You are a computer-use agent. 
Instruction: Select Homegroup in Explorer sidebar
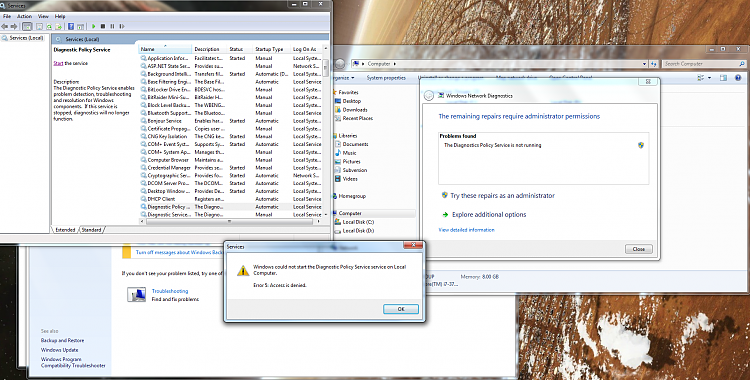pos(349,196)
